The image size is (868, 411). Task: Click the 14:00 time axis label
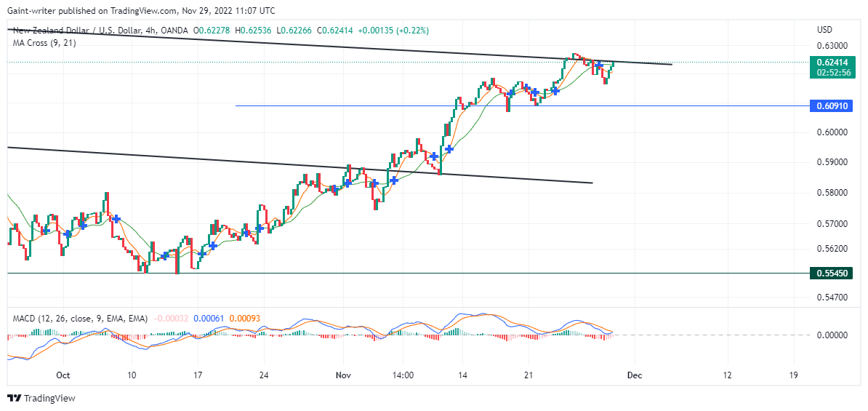tap(403, 375)
